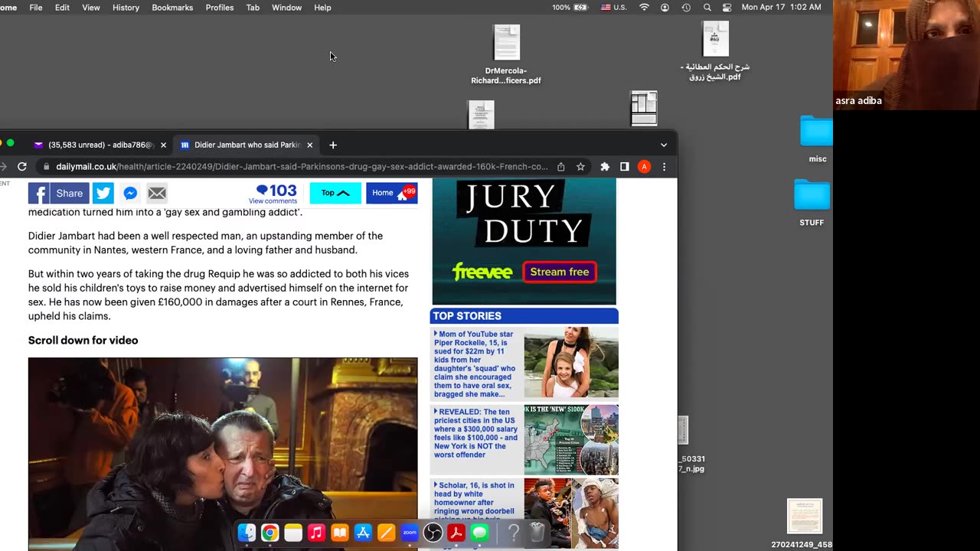Open Time Machine menu bar icon

point(686,8)
